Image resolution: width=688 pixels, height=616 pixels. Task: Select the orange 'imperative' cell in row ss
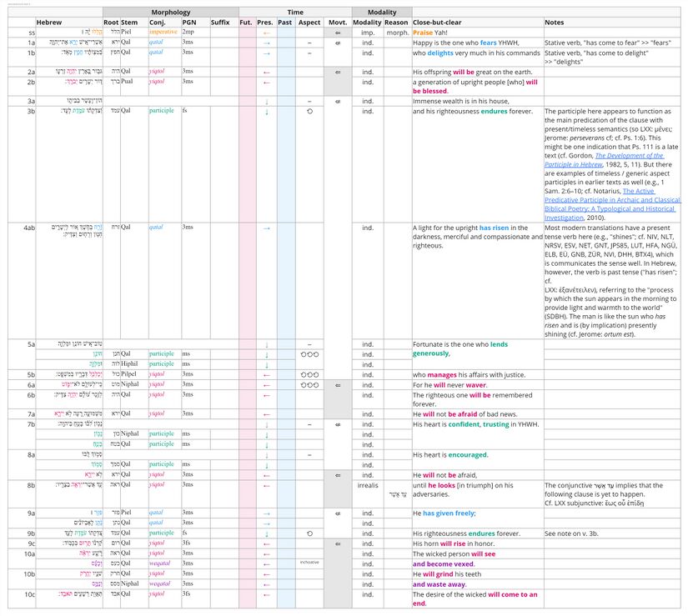pos(163,32)
